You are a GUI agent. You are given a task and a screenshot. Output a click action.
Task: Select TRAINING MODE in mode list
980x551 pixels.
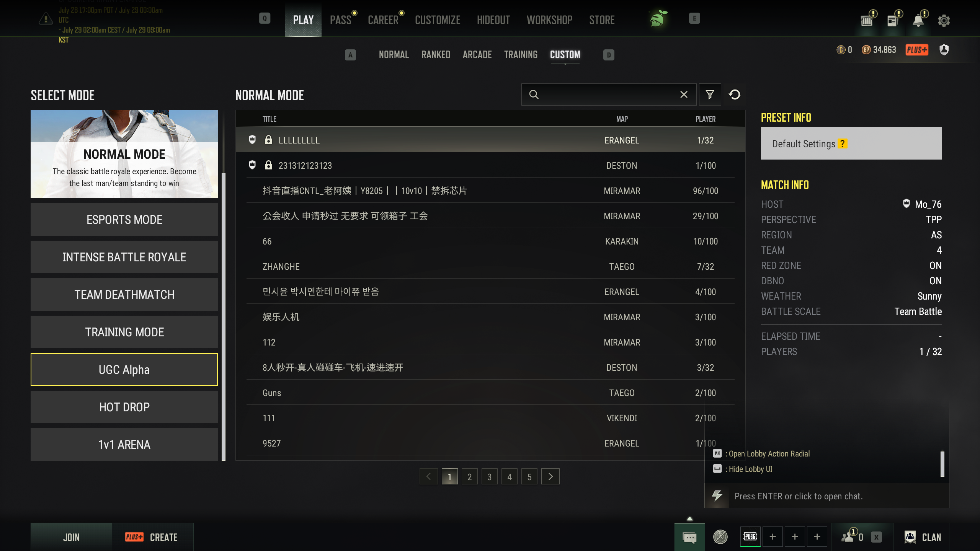point(124,332)
